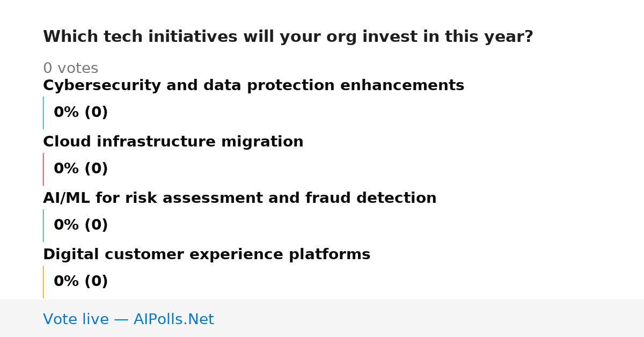The width and height of the screenshot is (644, 337).
Task: Click the 0% percentage under Digital customer experience
Action: tap(67, 282)
